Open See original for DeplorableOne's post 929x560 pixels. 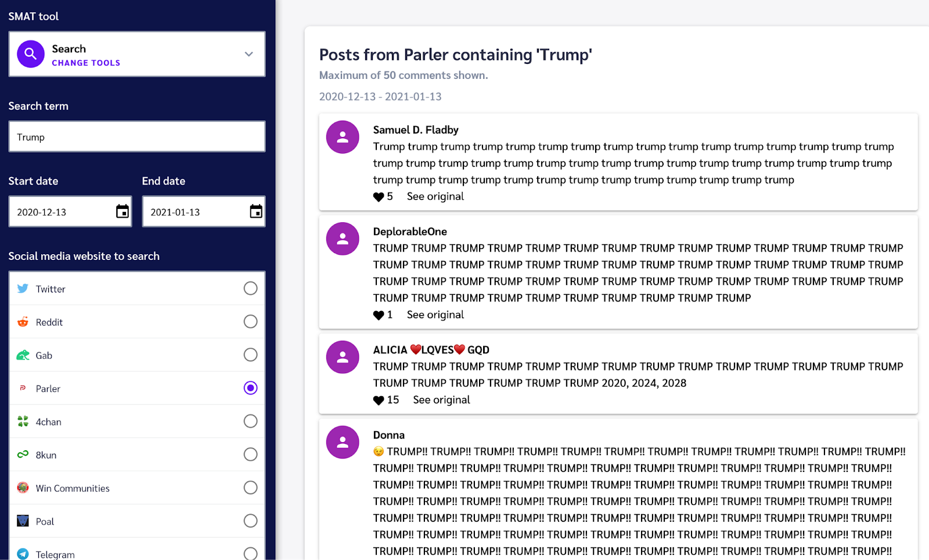point(435,315)
